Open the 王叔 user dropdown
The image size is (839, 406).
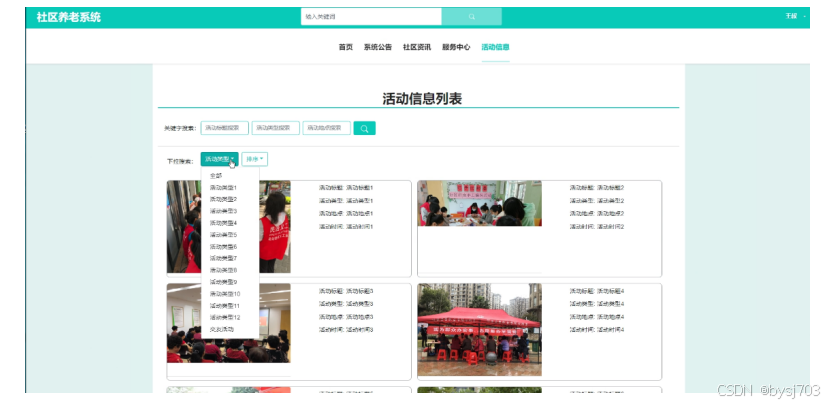pos(795,17)
